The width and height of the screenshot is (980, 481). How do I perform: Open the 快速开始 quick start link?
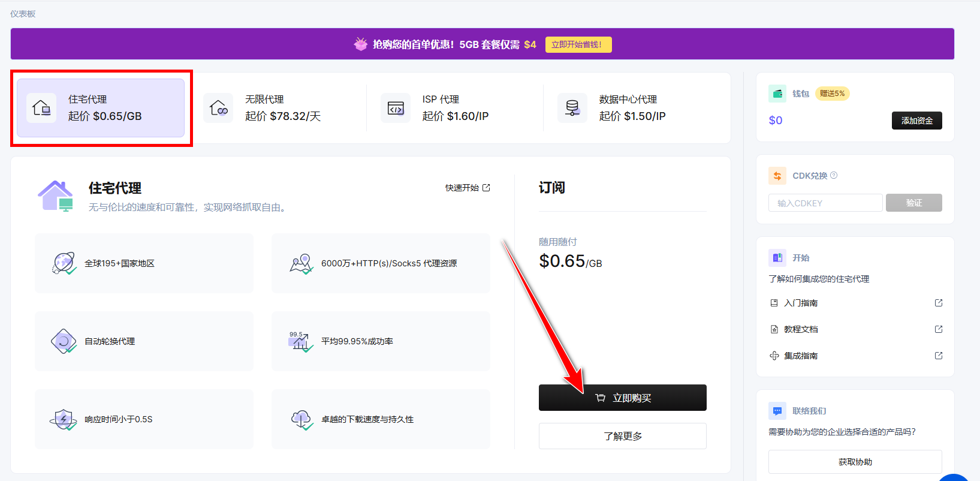tap(468, 188)
